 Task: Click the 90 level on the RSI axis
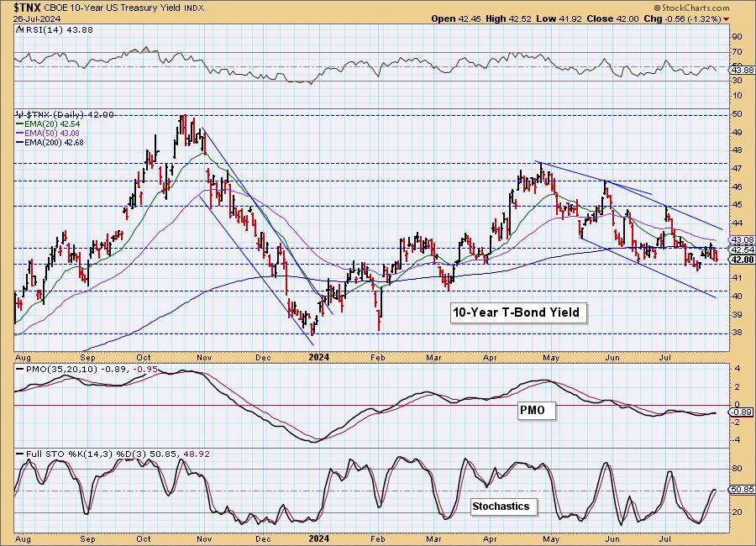coord(738,37)
